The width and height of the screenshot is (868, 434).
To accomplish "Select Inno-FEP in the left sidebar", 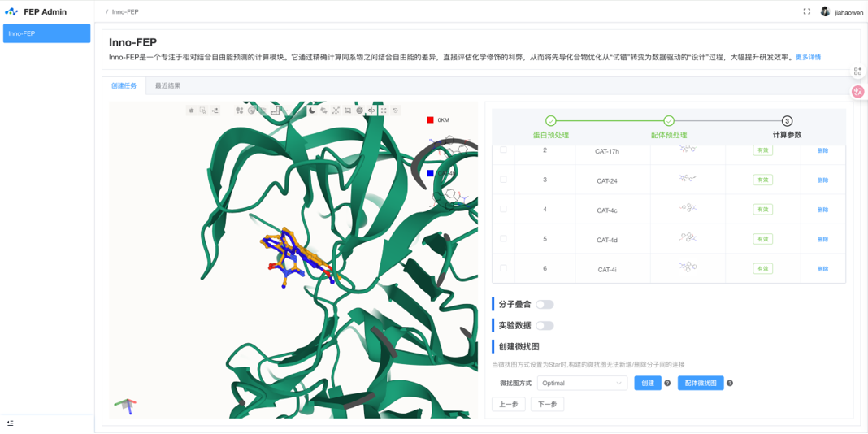I will [x=46, y=33].
